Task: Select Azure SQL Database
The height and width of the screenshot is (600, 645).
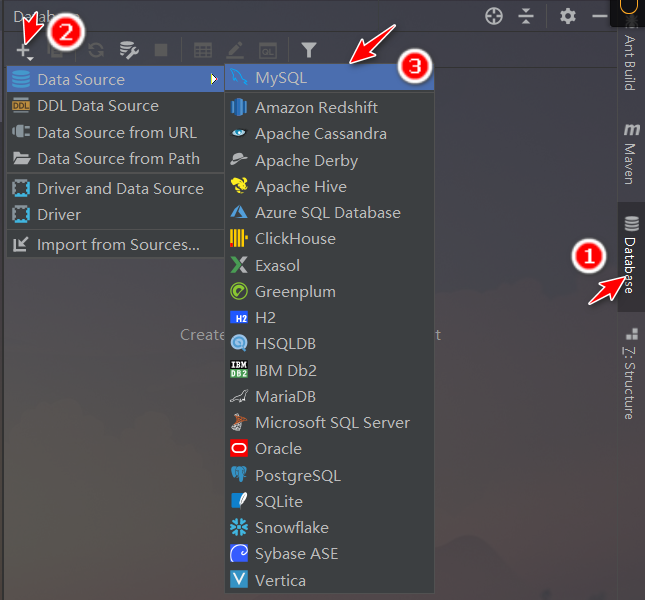Action: 329,213
